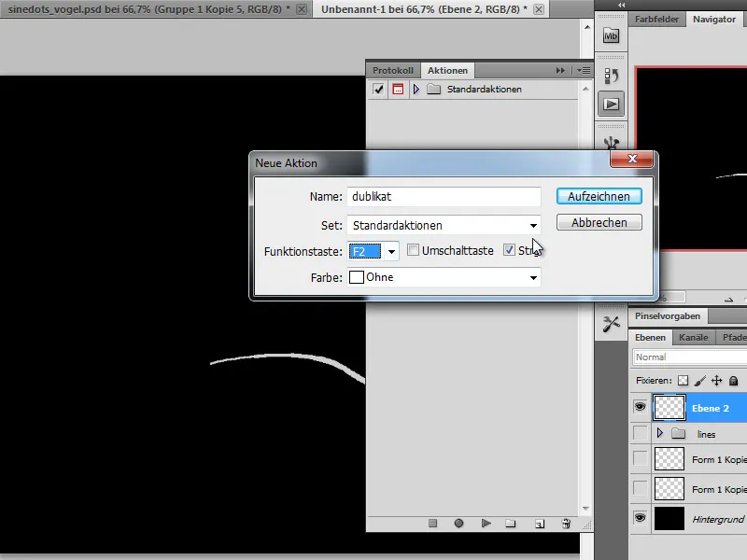Click the Play action icon in Aktionen panel
Image resolution: width=747 pixels, height=560 pixels.
click(x=486, y=524)
